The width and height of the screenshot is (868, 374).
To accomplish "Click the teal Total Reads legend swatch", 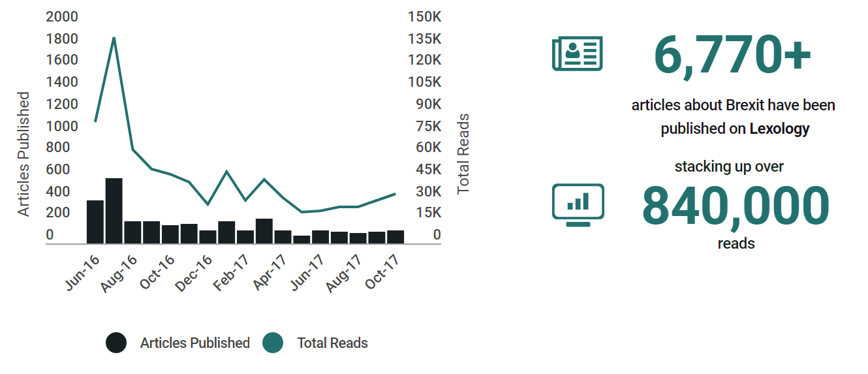I will pyautogui.click(x=273, y=343).
